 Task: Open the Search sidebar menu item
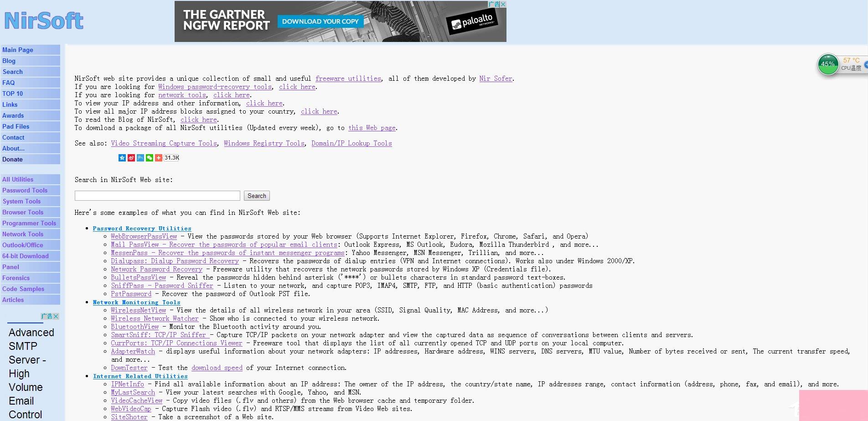pyautogui.click(x=31, y=72)
